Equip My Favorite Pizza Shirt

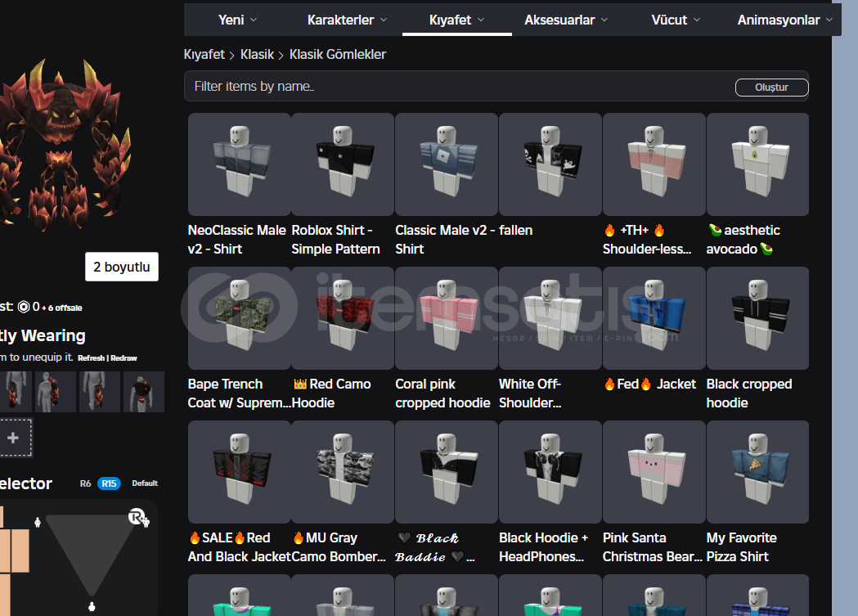click(758, 471)
